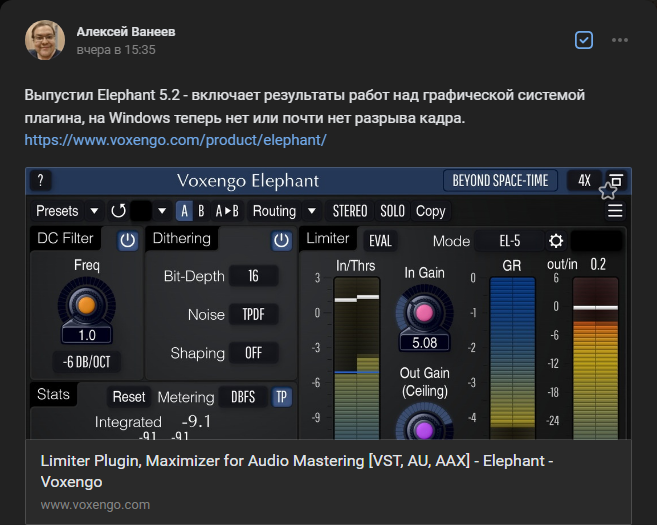Open the Shaping OFF selector

point(253,353)
